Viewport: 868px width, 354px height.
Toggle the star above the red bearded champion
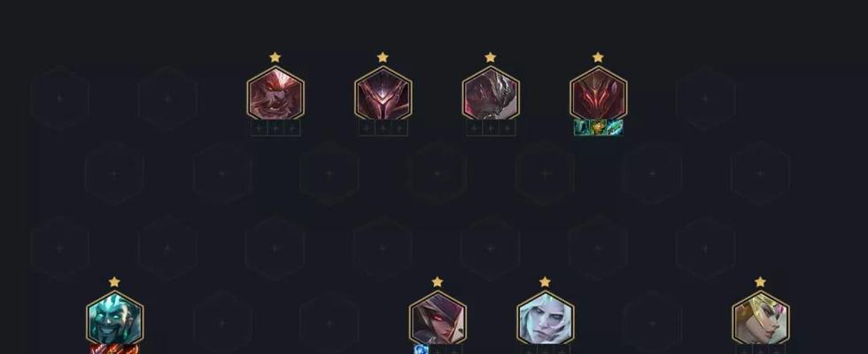pyautogui.click(x=275, y=57)
